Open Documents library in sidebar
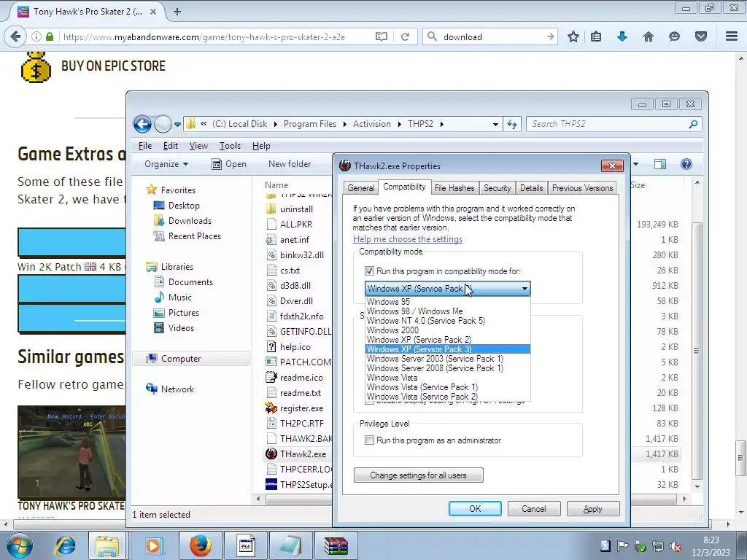Viewport: 747px width, 560px height. coord(190,282)
